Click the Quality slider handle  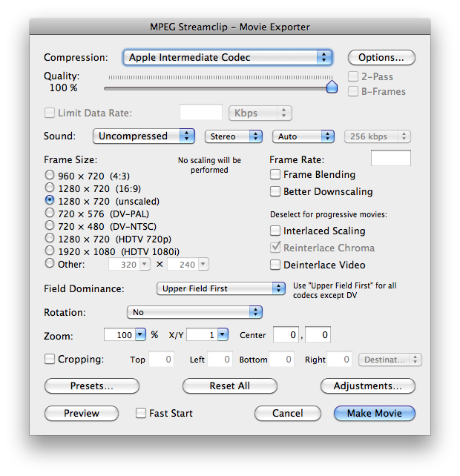[332, 87]
